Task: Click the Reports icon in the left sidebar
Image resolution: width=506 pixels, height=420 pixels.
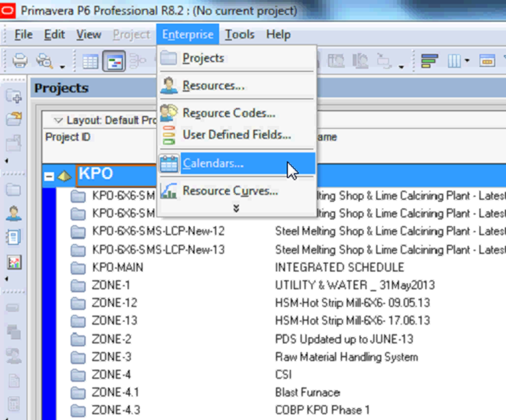Action: tap(13, 237)
